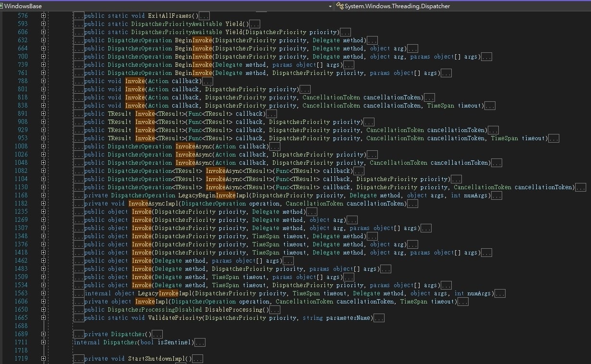Expand LegacyInvokeImpl on line 1563
Viewport: 591px width, 364px height.
[x=43, y=293]
